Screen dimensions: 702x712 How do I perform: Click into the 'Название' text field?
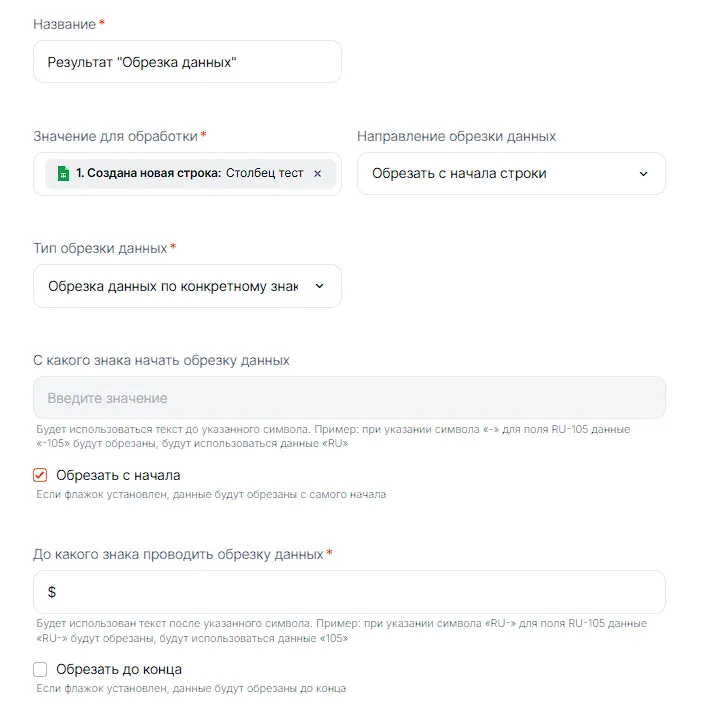click(x=187, y=62)
